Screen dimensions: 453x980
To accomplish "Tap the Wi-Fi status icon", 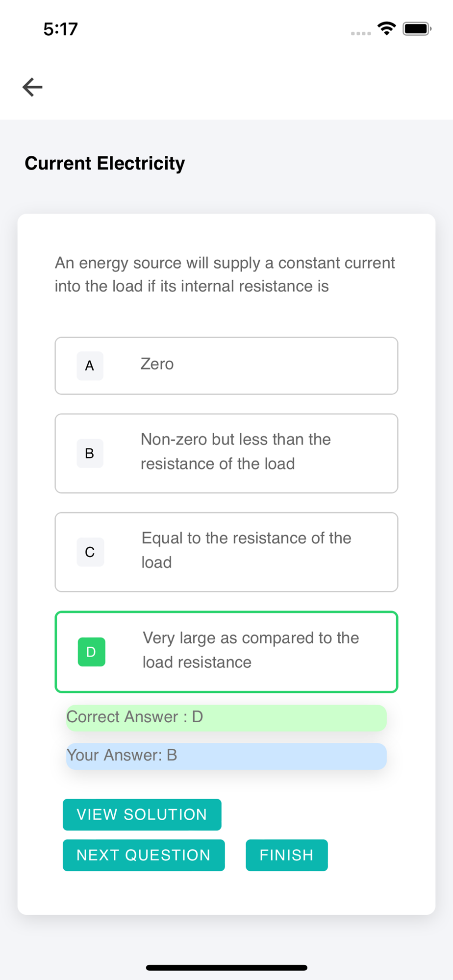I will [x=387, y=29].
